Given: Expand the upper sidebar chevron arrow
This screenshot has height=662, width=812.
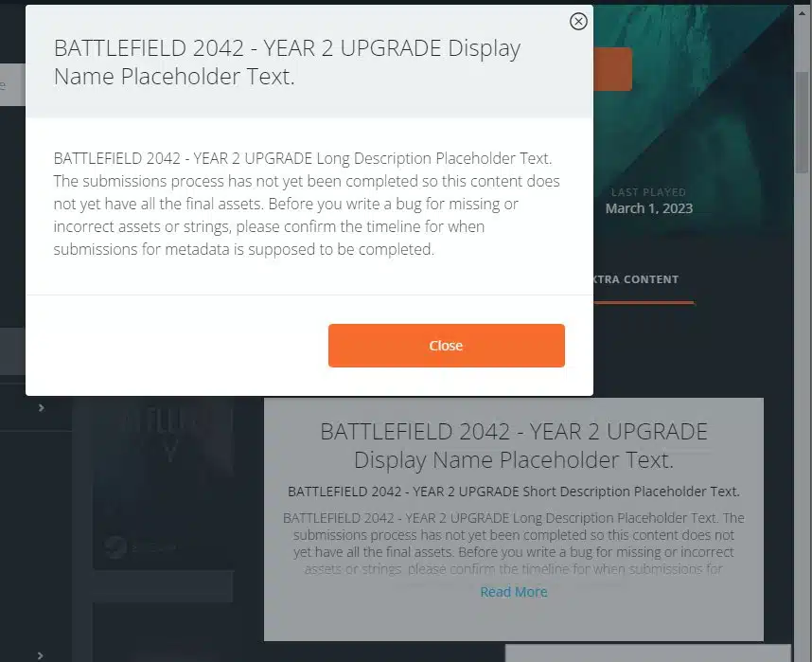Looking at the screenshot, I should point(41,407).
